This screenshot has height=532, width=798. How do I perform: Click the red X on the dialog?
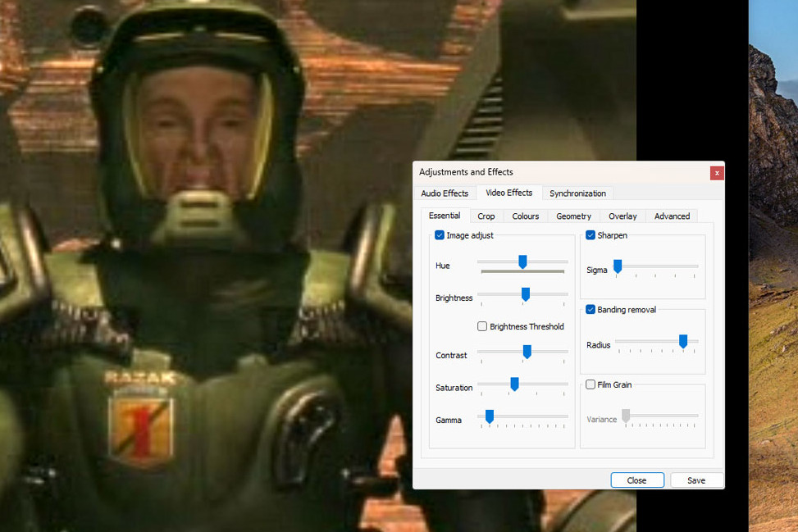pyautogui.click(x=717, y=173)
